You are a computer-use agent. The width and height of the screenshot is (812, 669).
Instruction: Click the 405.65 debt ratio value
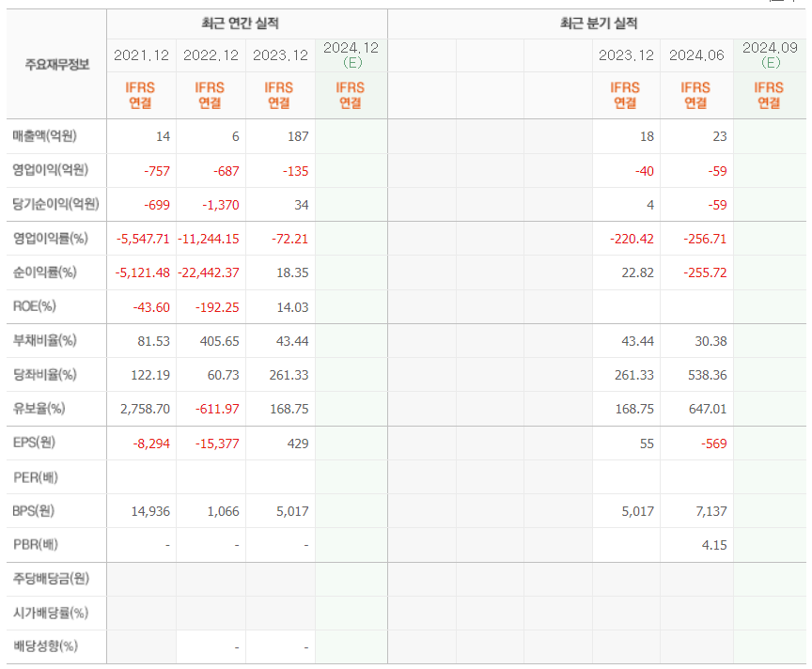tap(220, 341)
